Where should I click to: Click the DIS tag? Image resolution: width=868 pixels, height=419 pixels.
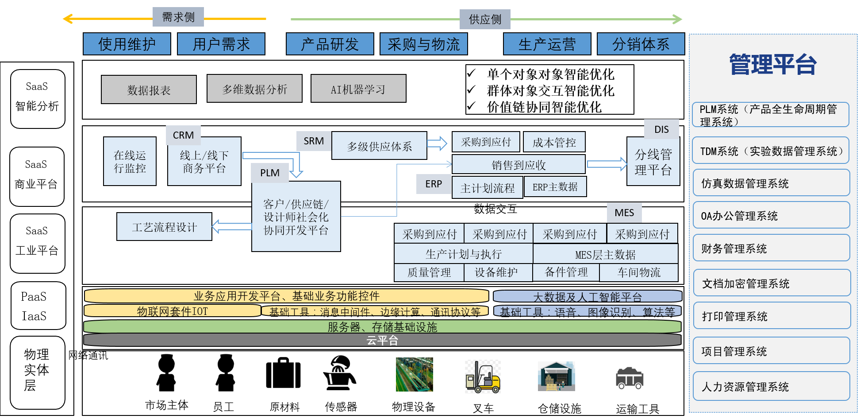(661, 129)
